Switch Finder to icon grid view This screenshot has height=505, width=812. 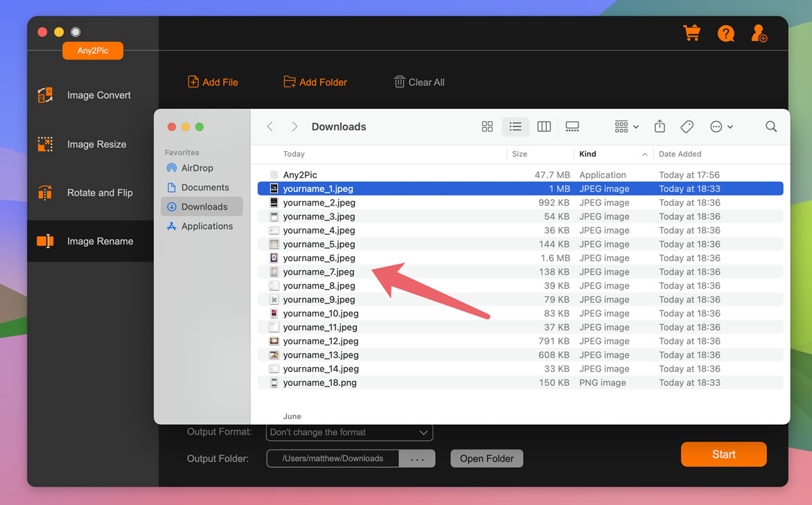pyautogui.click(x=487, y=127)
